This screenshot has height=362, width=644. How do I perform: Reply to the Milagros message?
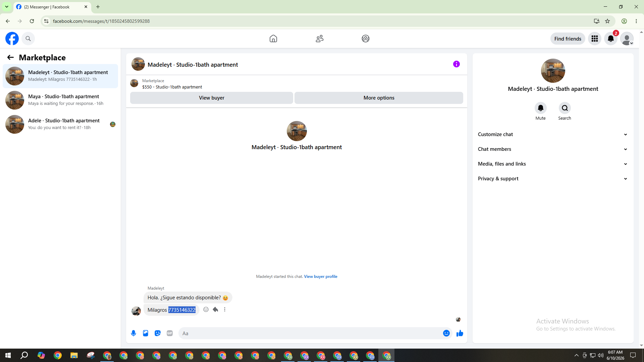tap(215, 309)
